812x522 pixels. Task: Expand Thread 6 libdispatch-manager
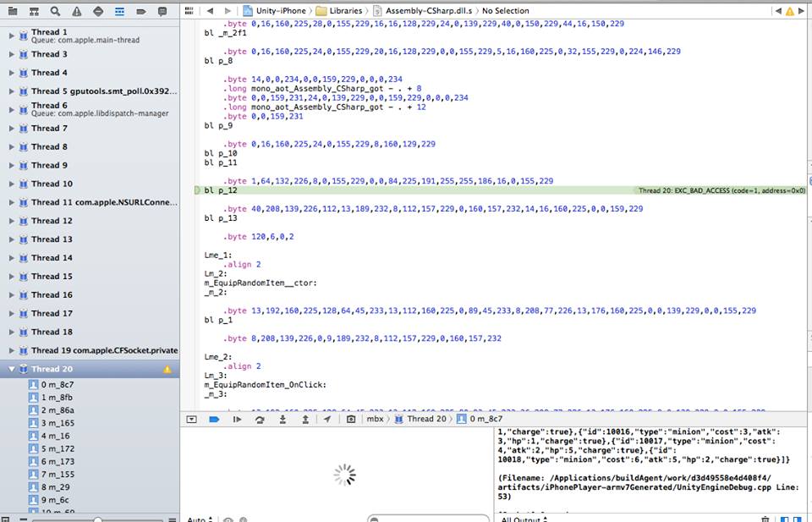point(11,110)
